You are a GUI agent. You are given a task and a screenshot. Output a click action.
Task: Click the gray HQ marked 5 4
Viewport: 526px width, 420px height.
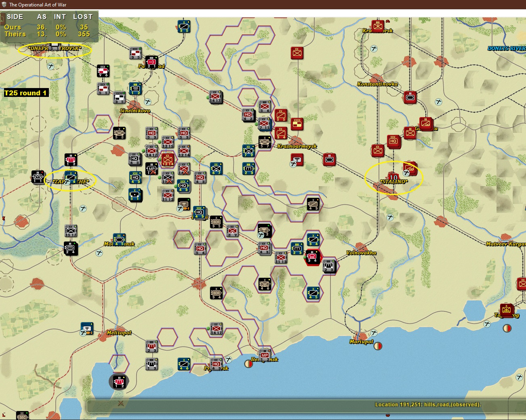coord(200,248)
